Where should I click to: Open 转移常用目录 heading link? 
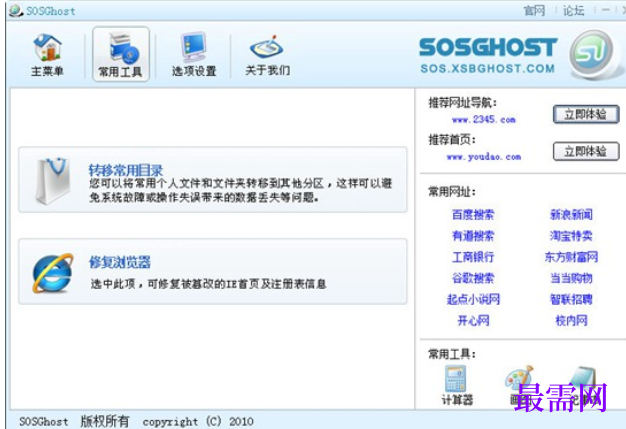(126, 170)
